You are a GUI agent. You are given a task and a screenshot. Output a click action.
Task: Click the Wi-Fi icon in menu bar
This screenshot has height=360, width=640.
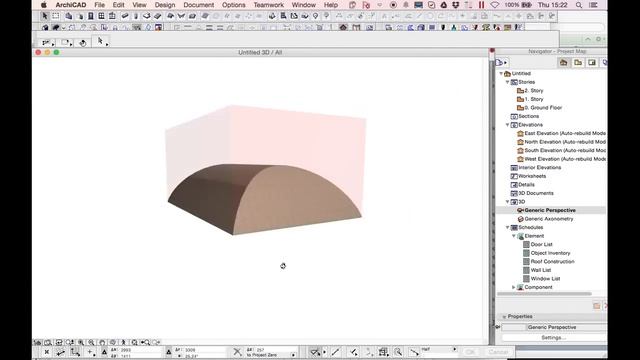[494, 5]
